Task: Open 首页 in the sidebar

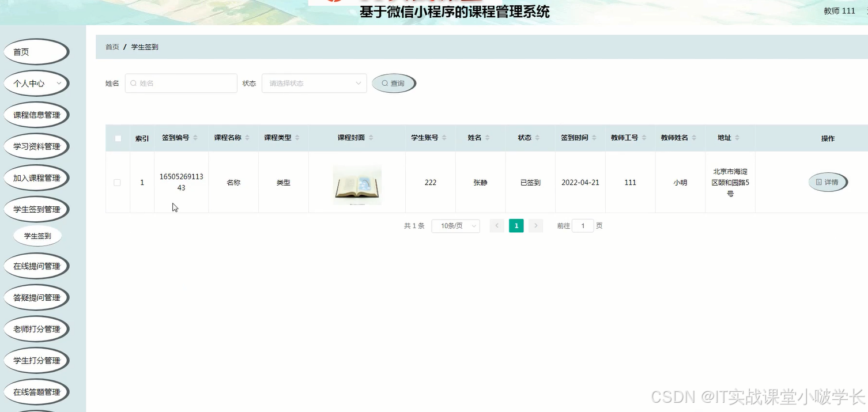Action: pos(36,52)
